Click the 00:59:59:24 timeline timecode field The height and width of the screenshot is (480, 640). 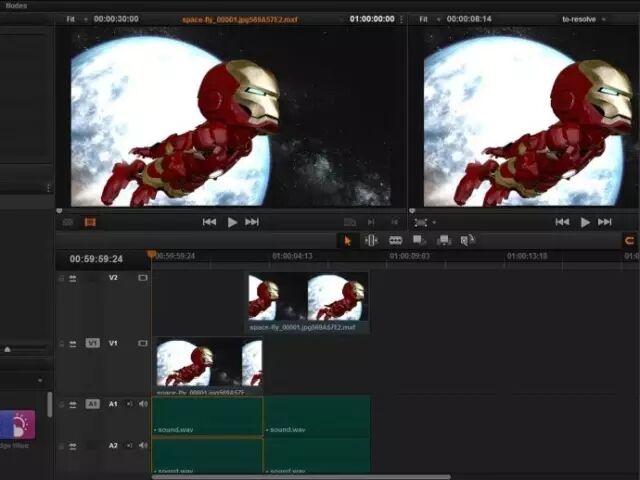click(96, 259)
